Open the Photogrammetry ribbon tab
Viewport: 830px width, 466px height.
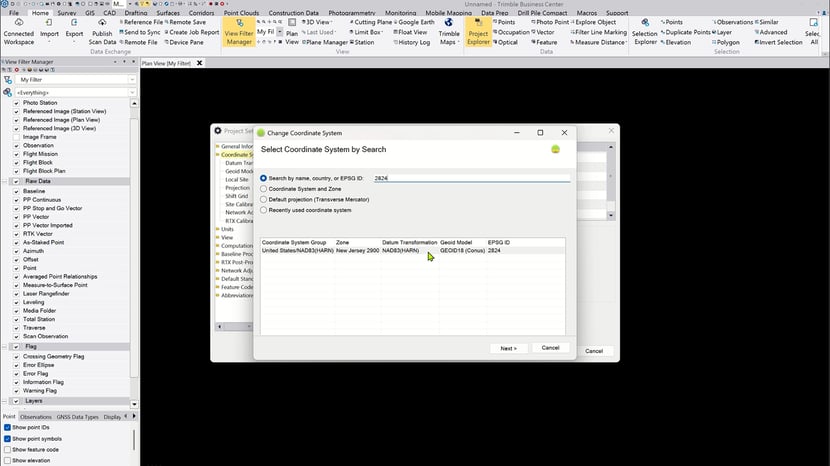point(352,13)
